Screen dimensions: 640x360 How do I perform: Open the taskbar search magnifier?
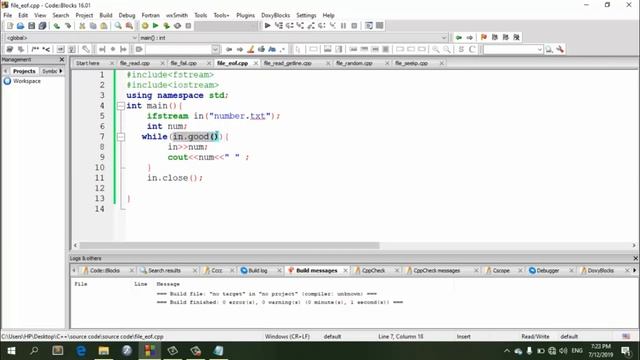[34, 351]
